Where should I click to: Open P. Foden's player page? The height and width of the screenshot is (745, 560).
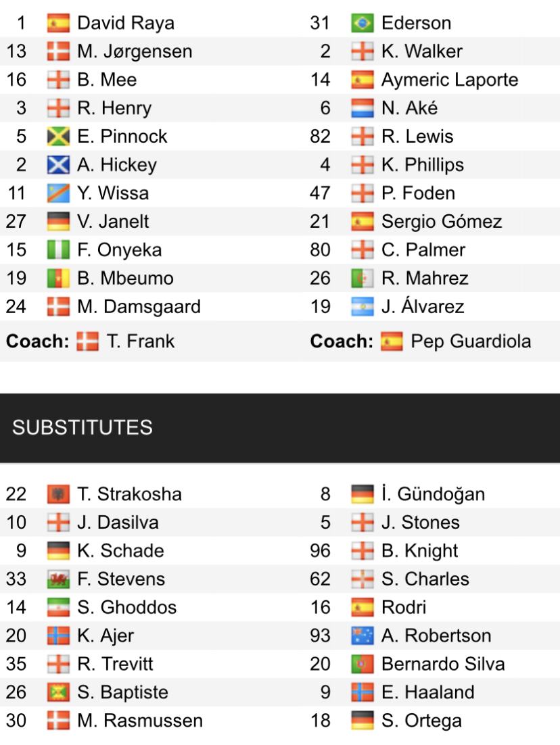418,193
